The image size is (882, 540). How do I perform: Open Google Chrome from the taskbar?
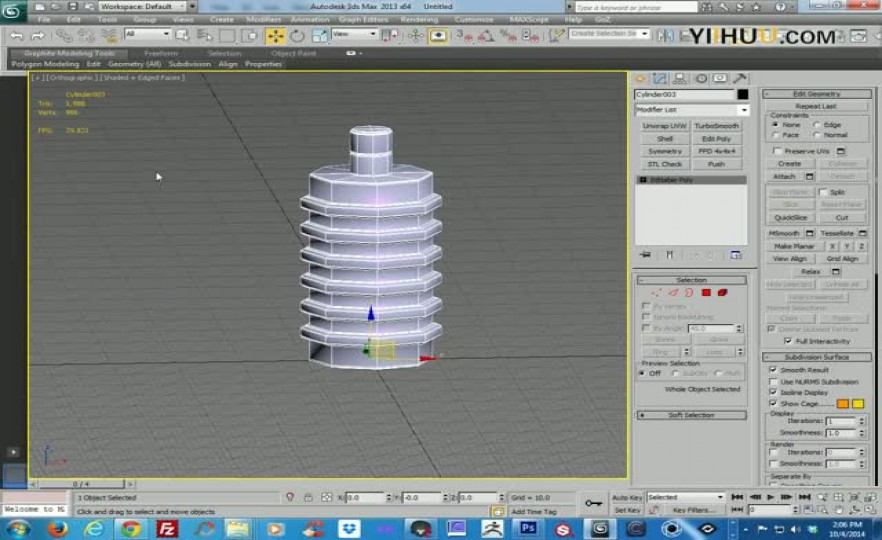click(131, 529)
